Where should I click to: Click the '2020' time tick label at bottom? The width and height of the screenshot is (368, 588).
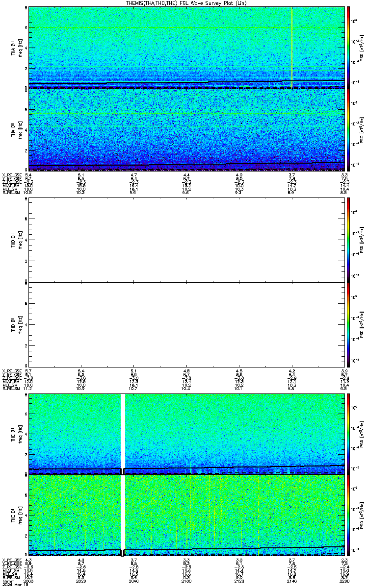click(81, 581)
